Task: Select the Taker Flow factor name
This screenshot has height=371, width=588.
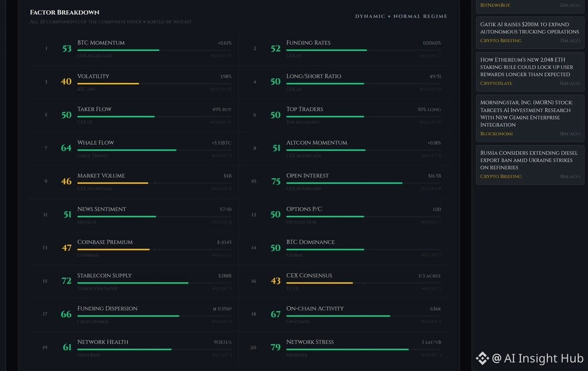Action: pos(94,109)
